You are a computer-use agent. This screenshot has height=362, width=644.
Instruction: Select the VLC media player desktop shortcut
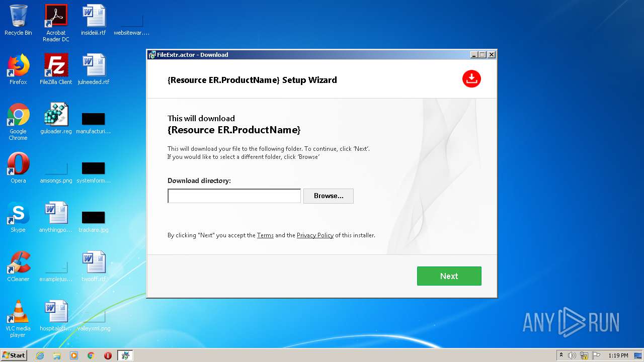click(18, 319)
